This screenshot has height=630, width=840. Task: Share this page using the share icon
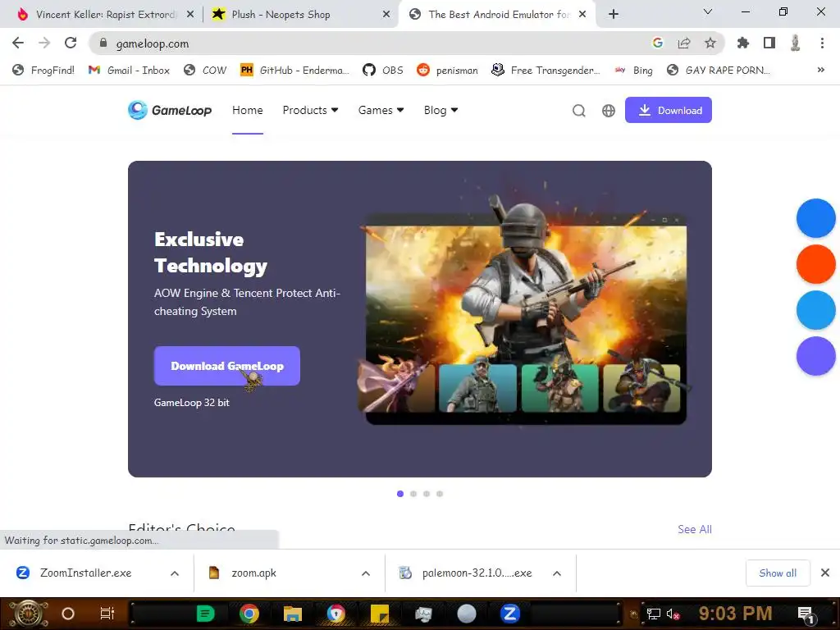pos(684,43)
